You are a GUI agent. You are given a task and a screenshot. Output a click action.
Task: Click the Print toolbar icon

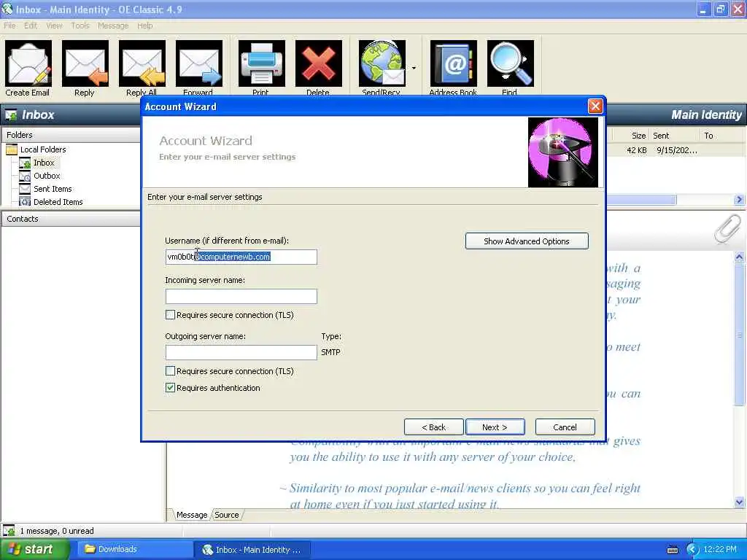click(262, 64)
